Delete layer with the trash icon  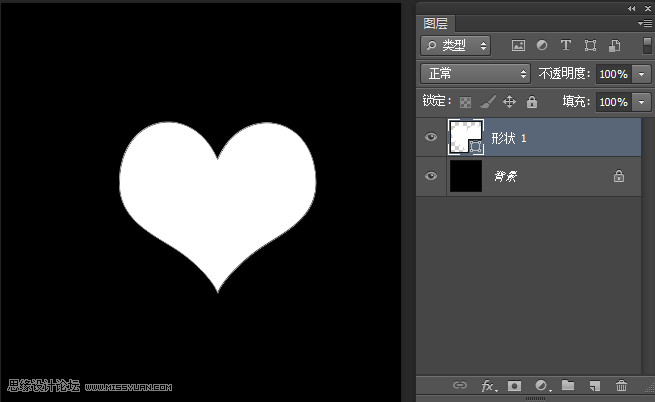point(621,385)
